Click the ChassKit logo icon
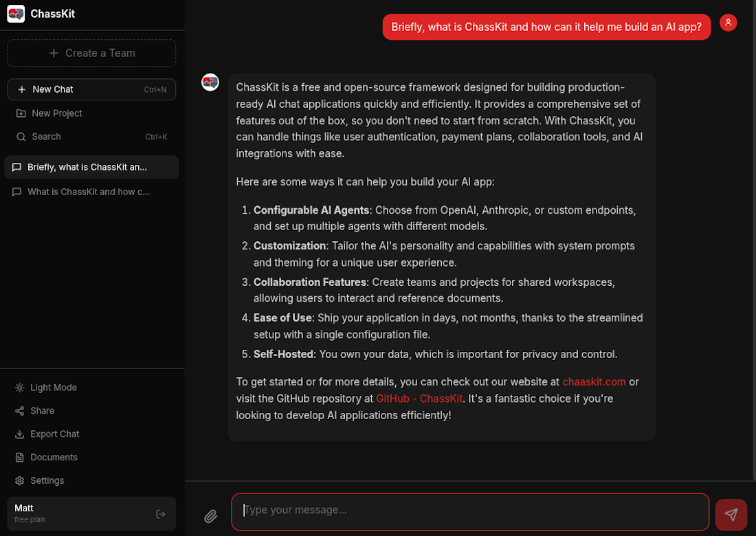The width and height of the screenshot is (756, 536). [x=16, y=14]
